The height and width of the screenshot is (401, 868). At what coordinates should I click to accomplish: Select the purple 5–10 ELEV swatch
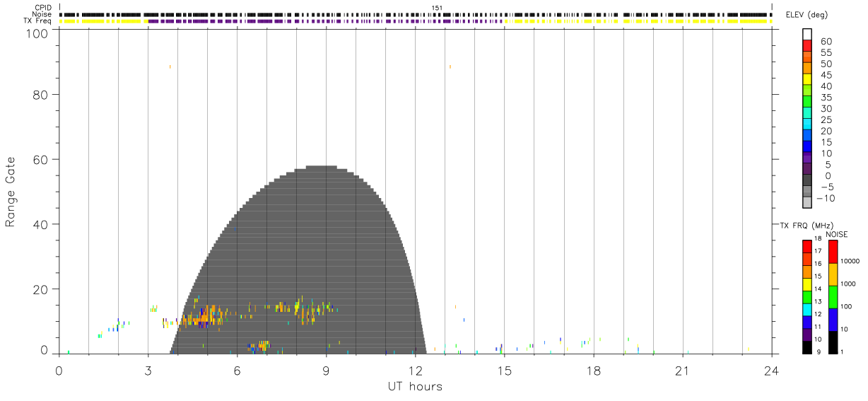[807, 158]
